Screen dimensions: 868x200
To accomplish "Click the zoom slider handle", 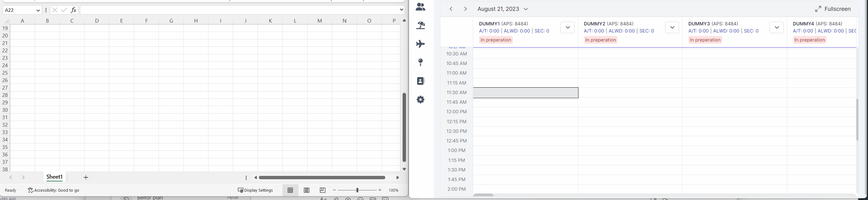I will pyautogui.click(x=357, y=190).
